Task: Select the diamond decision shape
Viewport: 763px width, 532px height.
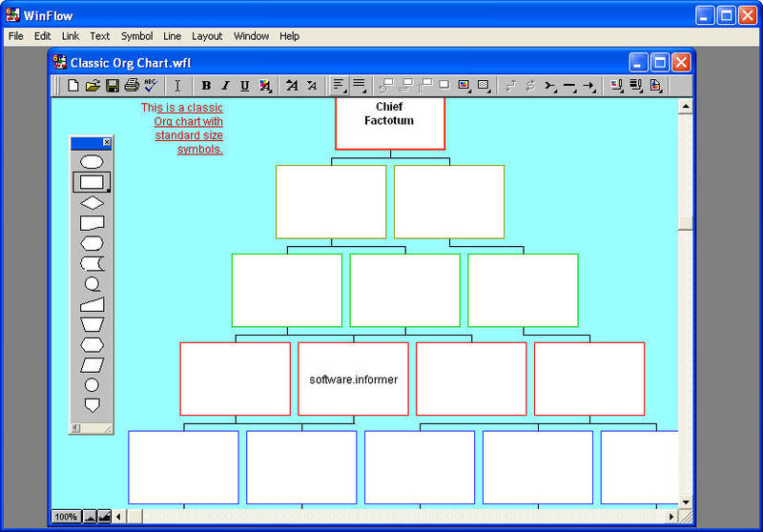Action: [92, 203]
